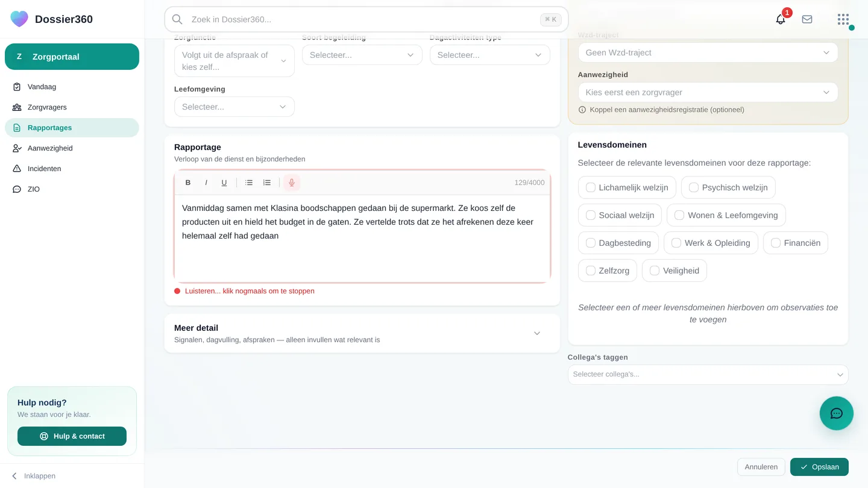This screenshot has width=868, height=488.
Task: Check Dagbesteding domain
Action: (618, 243)
